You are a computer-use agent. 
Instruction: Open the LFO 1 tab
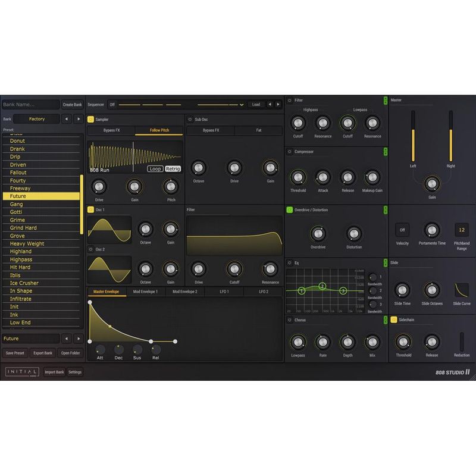pyautogui.click(x=224, y=292)
